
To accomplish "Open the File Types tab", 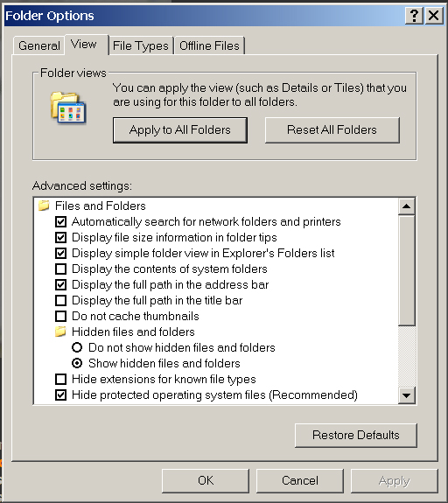I will pyautogui.click(x=141, y=45).
